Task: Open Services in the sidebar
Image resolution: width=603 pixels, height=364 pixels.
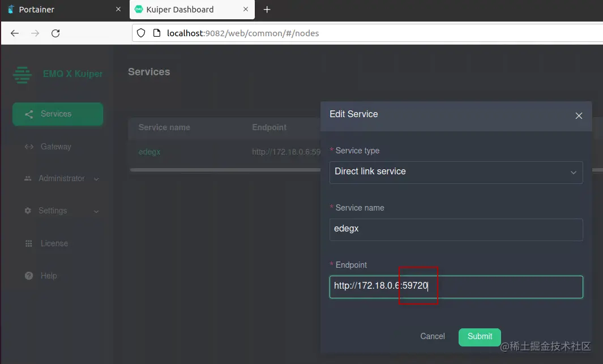Action: pos(58,114)
